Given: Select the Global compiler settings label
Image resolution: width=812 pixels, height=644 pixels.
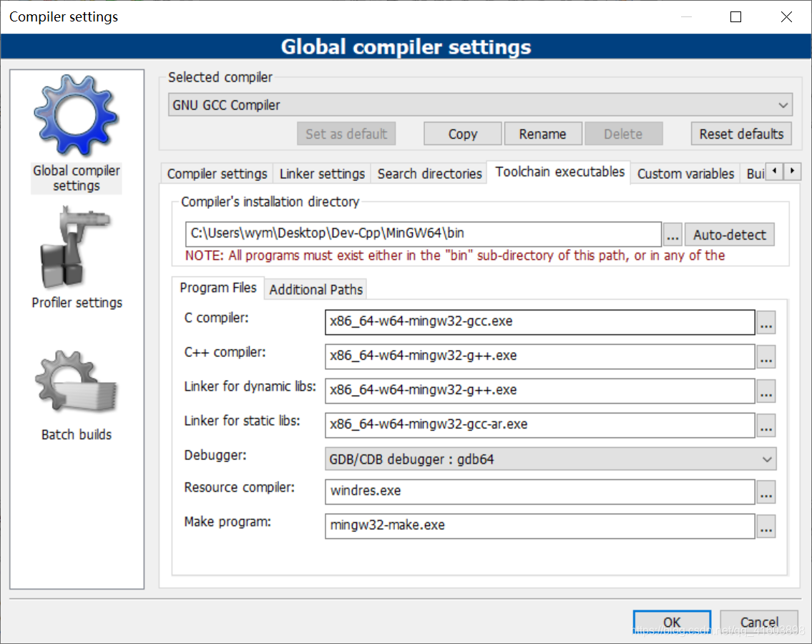Looking at the screenshot, I should click(76, 178).
